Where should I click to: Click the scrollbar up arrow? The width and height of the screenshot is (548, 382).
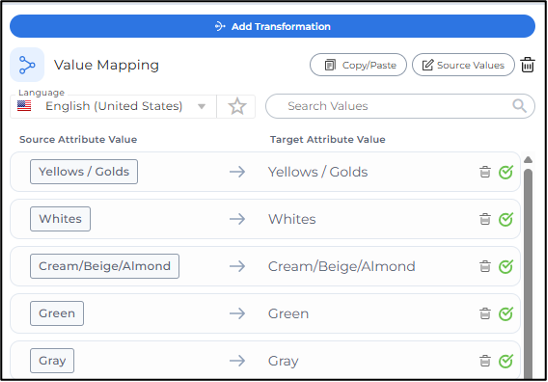[x=528, y=160]
